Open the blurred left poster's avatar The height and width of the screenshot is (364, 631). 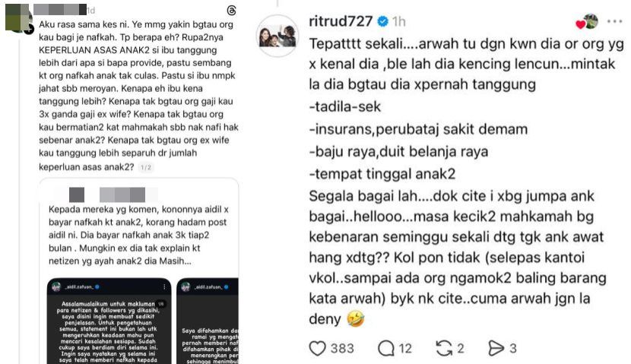tap(17, 17)
